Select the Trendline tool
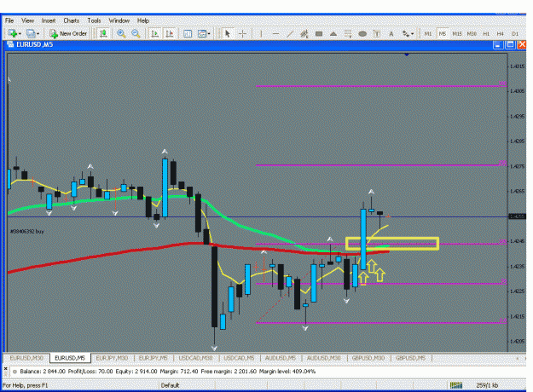 click(x=290, y=33)
